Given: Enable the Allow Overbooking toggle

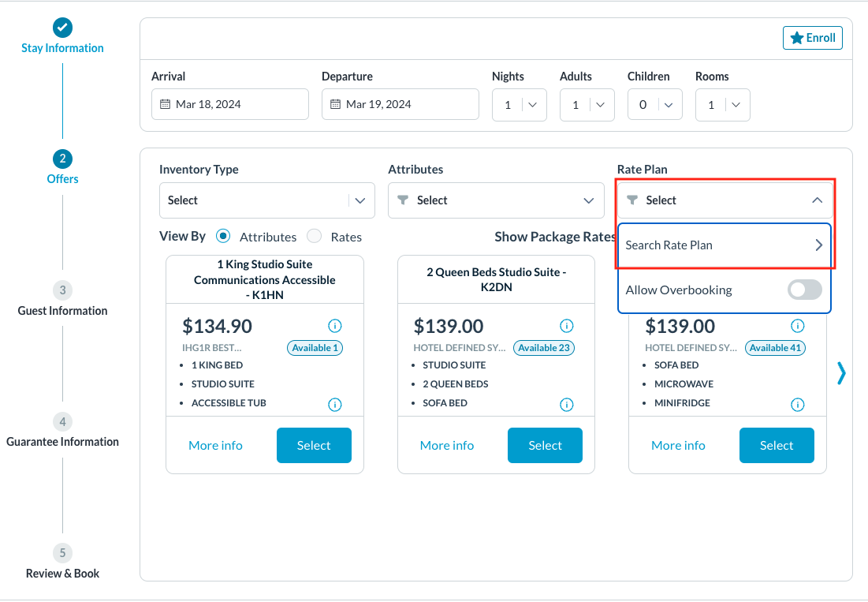Looking at the screenshot, I should [x=804, y=290].
